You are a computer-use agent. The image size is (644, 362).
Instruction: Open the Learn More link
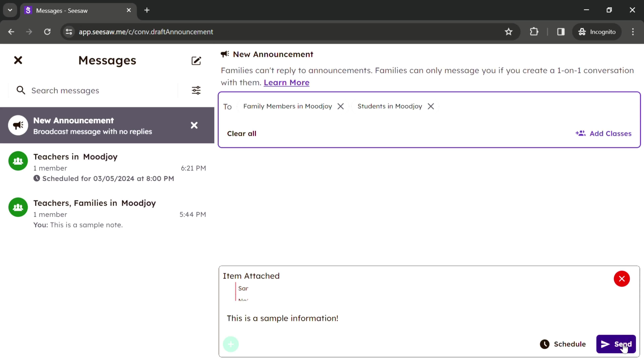[x=287, y=82]
